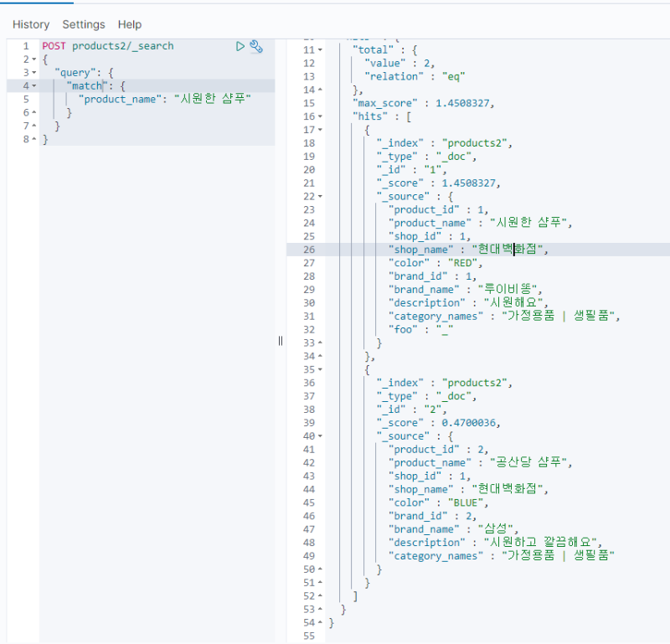Collapse the "hits" array at line 16
This screenshot has height=644, width=670.
click(x=320, y=116)
